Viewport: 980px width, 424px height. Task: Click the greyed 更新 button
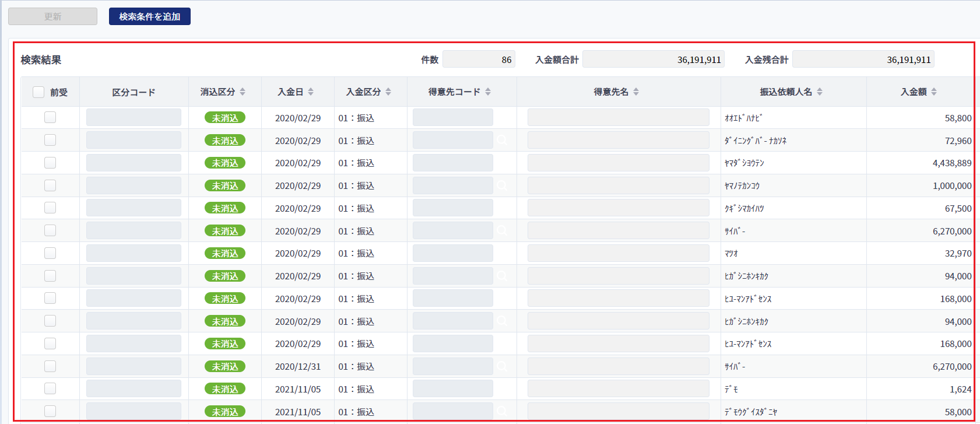[x=52, y=16]
